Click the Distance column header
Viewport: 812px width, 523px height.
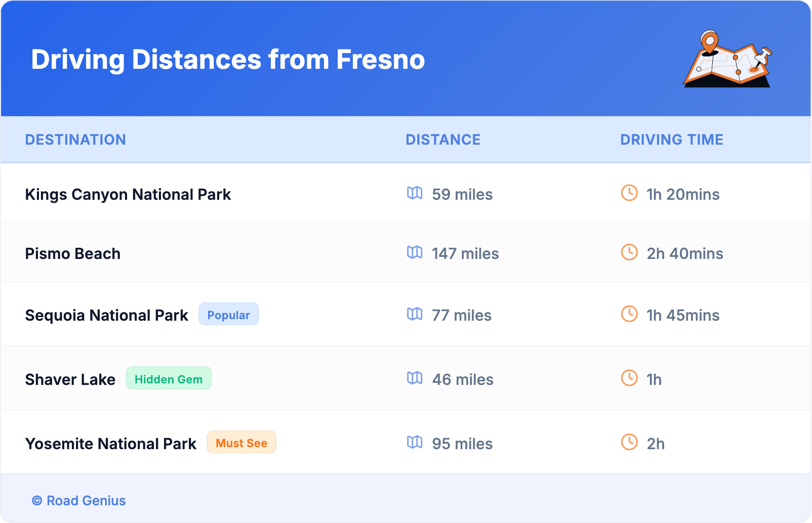443,140
